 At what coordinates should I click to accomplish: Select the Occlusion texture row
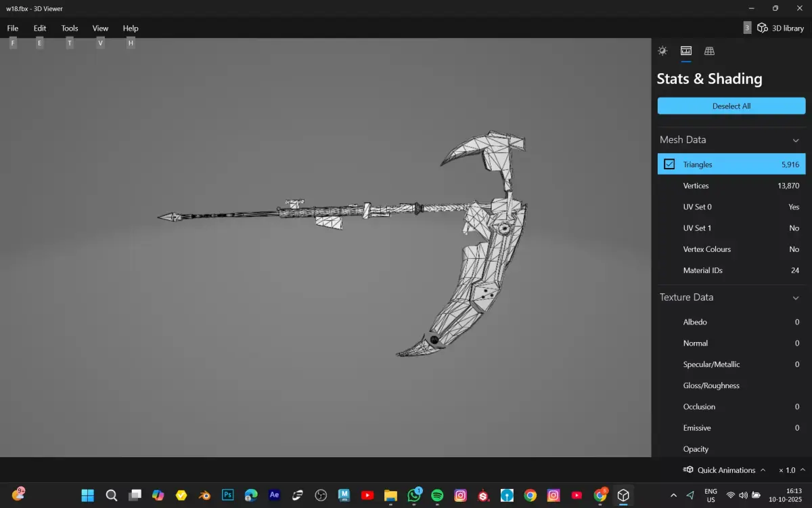pyautogui.click(x=731, y=406)
